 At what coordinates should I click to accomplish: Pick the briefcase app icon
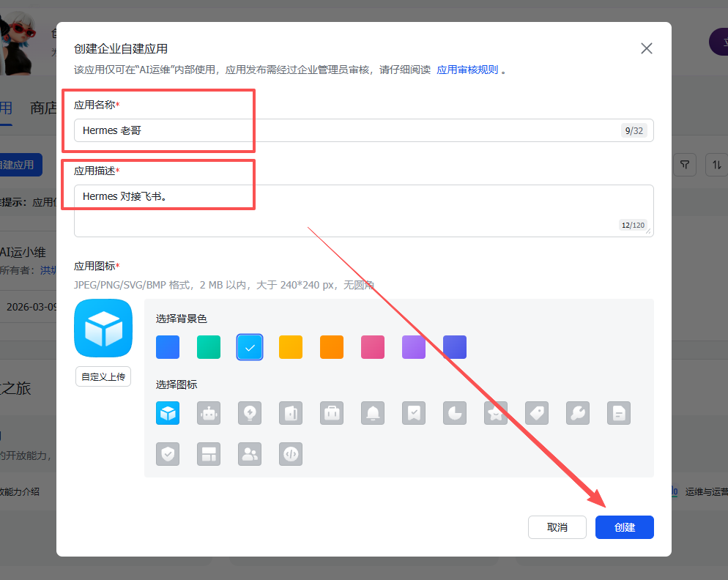click(x=332, y=413)
